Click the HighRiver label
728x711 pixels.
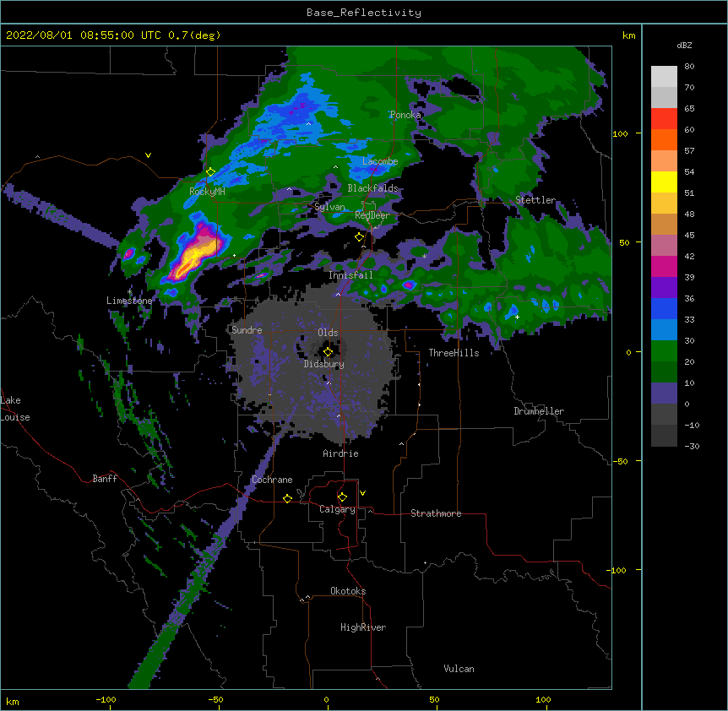pyautogui.click(x=363, y=627)
